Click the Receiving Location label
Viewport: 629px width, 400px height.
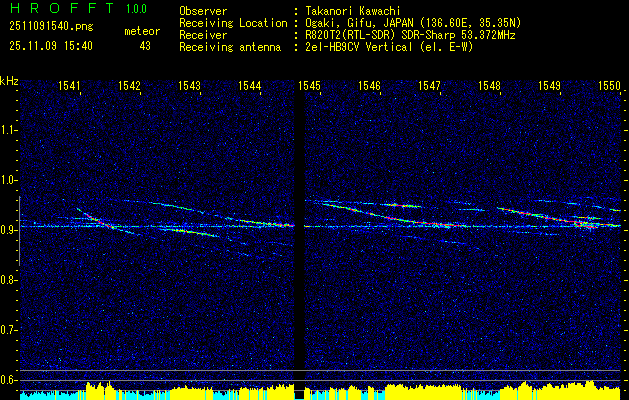coord(233,23)
